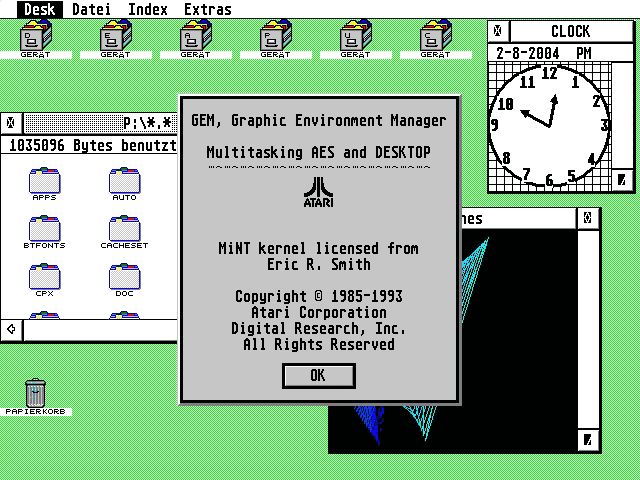Click the left arrow of the file window scrollbar

coord(11,329)
